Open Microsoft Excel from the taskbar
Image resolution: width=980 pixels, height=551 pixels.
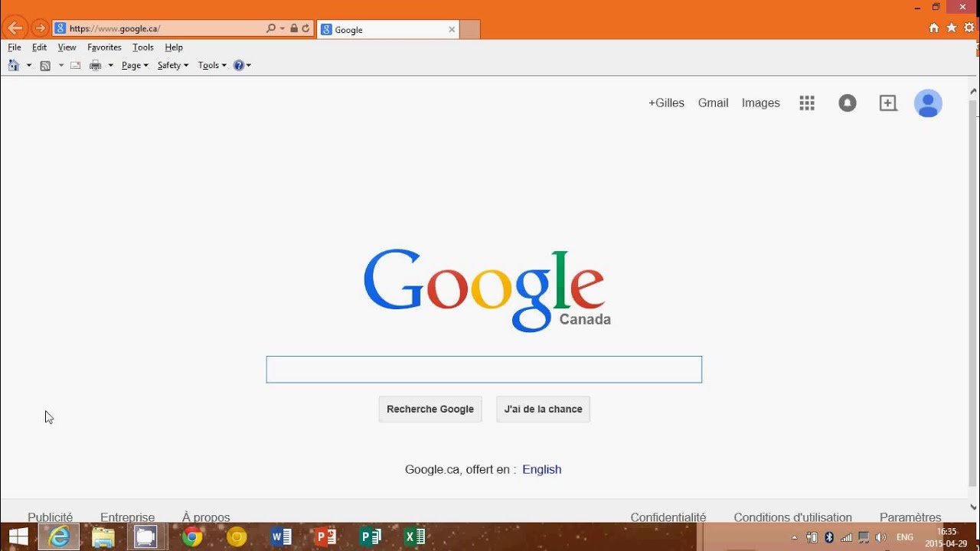[x=414, y=536]
